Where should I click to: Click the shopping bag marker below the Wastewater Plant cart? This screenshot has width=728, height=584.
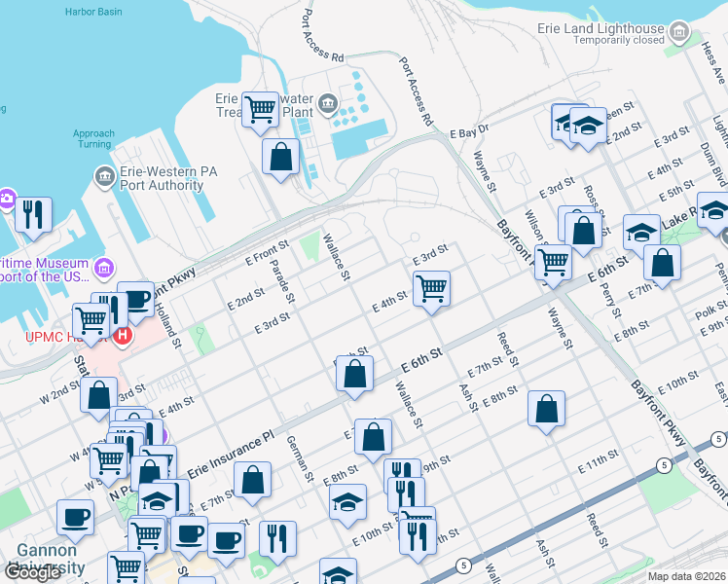[x=281, y=157]
